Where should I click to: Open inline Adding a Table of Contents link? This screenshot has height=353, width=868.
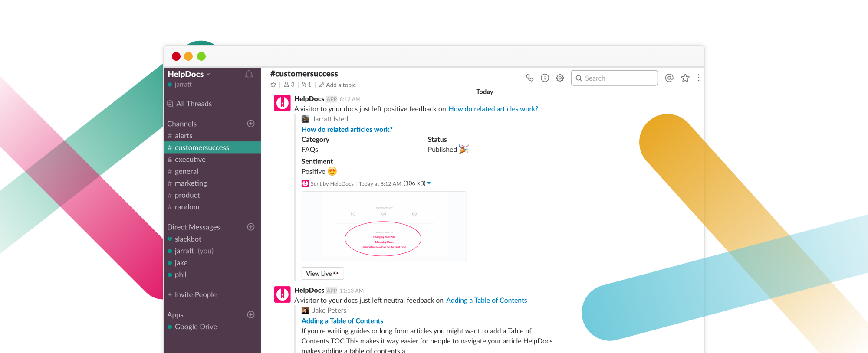[487, 300]
